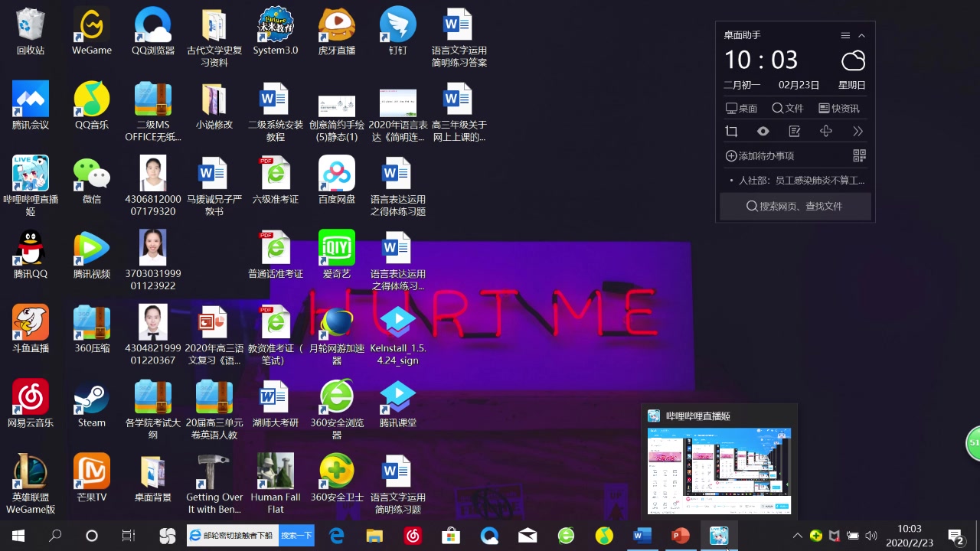Open volume control in system tray

click(x=871, y=536)
